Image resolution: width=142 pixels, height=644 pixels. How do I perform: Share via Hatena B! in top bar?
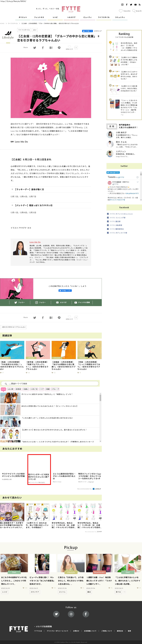coord(51,47)
